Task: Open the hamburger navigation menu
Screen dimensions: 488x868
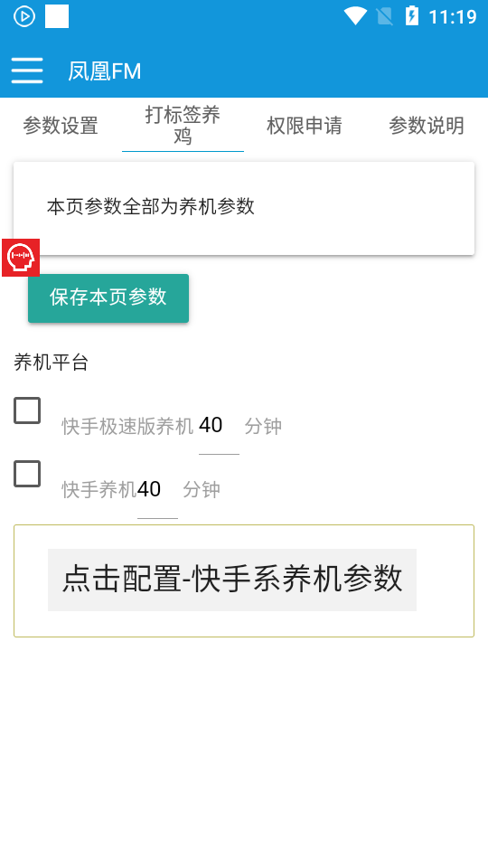Action: pos(26,71)
